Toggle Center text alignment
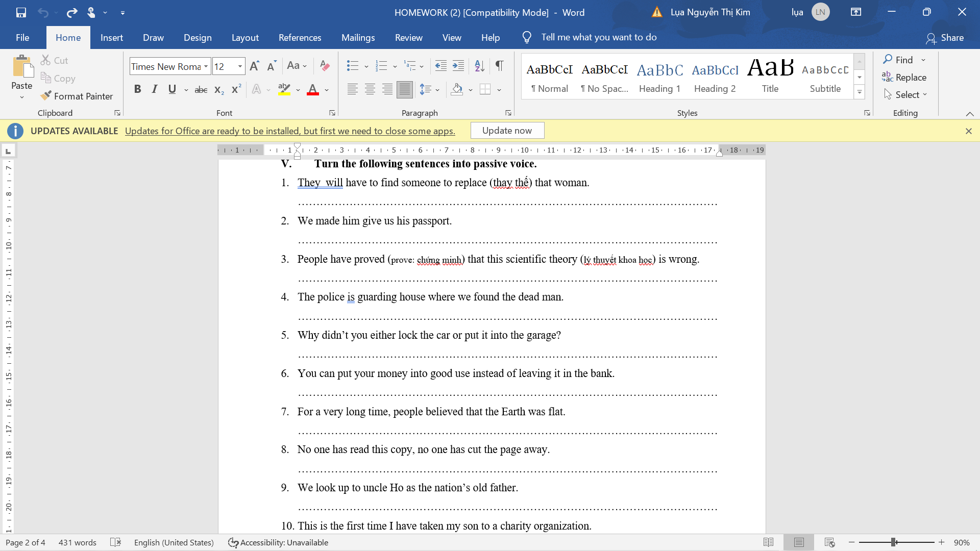 [x=370, y=90]
